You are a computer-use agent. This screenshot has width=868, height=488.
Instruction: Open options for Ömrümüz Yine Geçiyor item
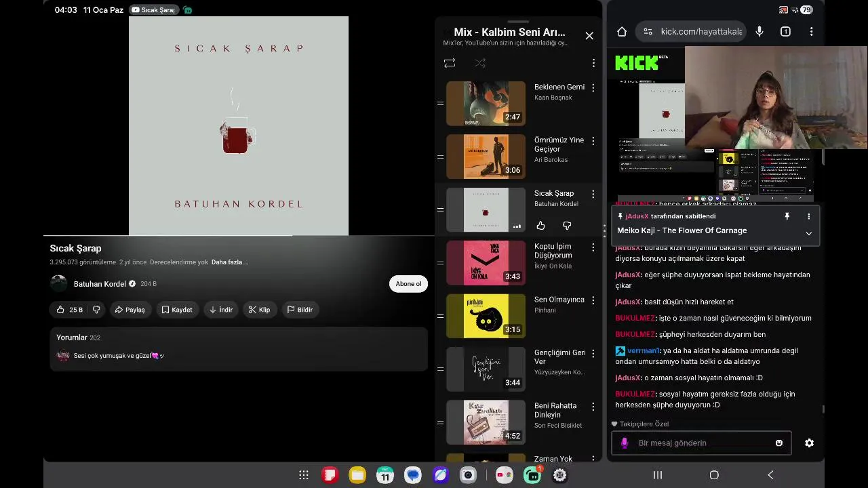[593, 141]
